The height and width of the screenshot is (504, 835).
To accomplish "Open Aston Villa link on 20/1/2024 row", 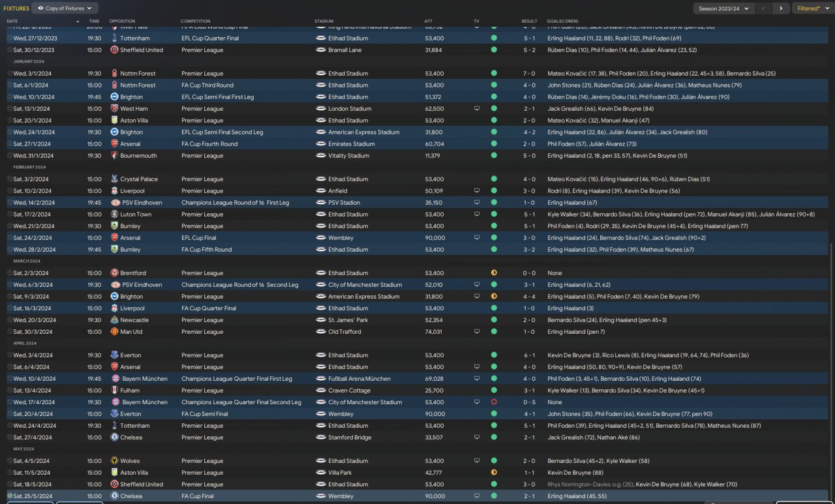I will pyautogui.click(x=136, y=121).
